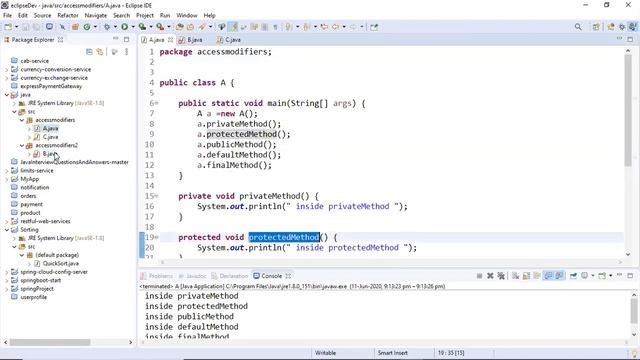This screenshot has width=640, height=360.
Task: Click Remove Launch (X) in Console toolbar
Action: point(490,276)
